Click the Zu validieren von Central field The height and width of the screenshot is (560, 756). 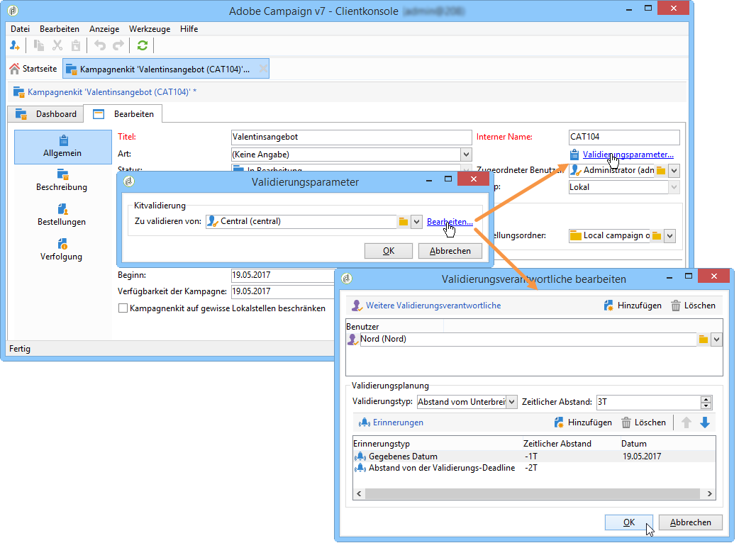click(x=301, y=222)
